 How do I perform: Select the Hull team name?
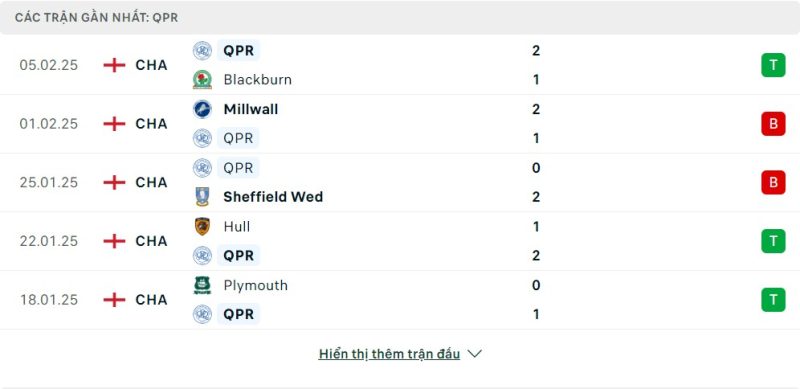pyautogui.click(x=237, y=226)
